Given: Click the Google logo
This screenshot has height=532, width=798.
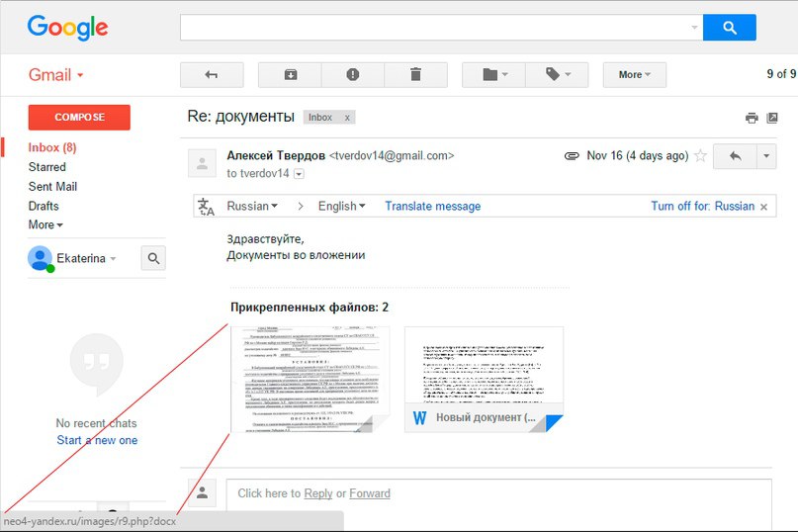Looking at the screenshot, I should coord(67,28).
